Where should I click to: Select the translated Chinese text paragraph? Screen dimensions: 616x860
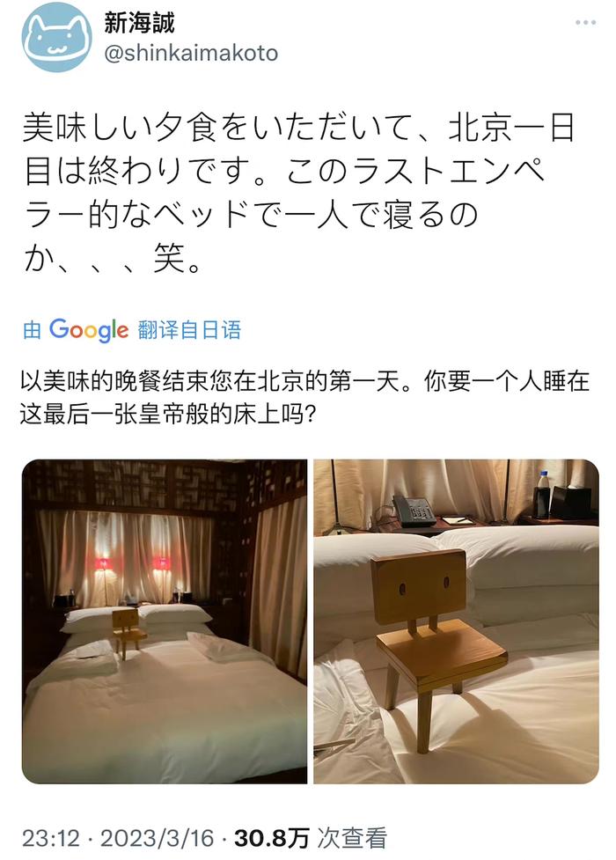tap(305, 397)
